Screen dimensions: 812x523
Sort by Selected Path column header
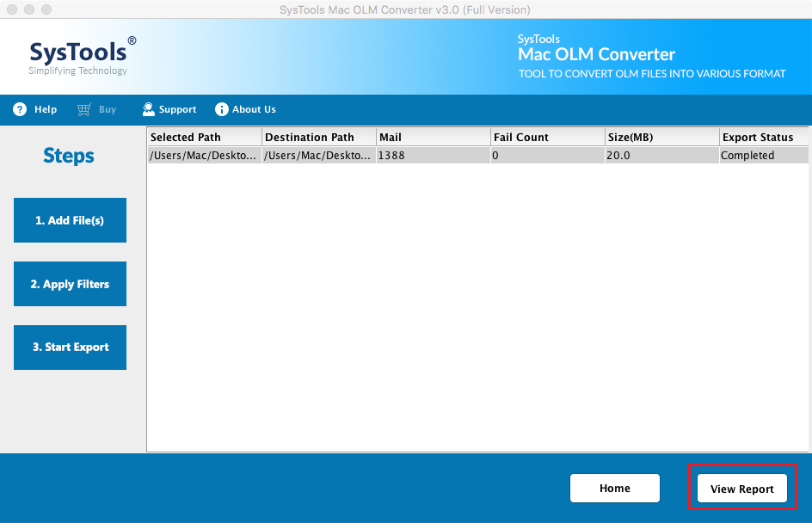click(x=204, y=138)
